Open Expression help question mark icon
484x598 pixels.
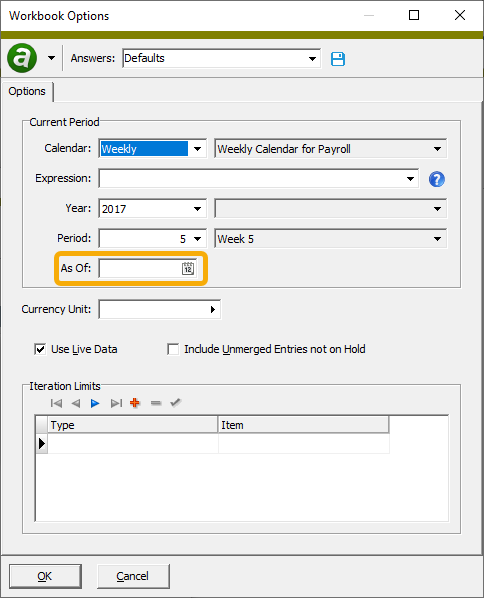(x=436, y=179)
